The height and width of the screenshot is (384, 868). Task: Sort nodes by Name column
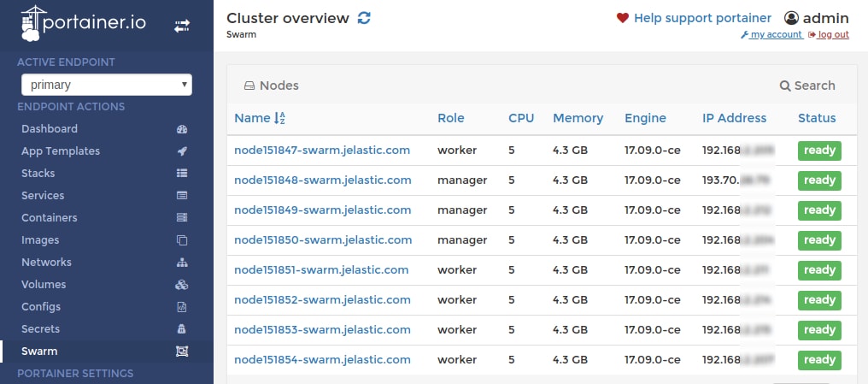252,118
